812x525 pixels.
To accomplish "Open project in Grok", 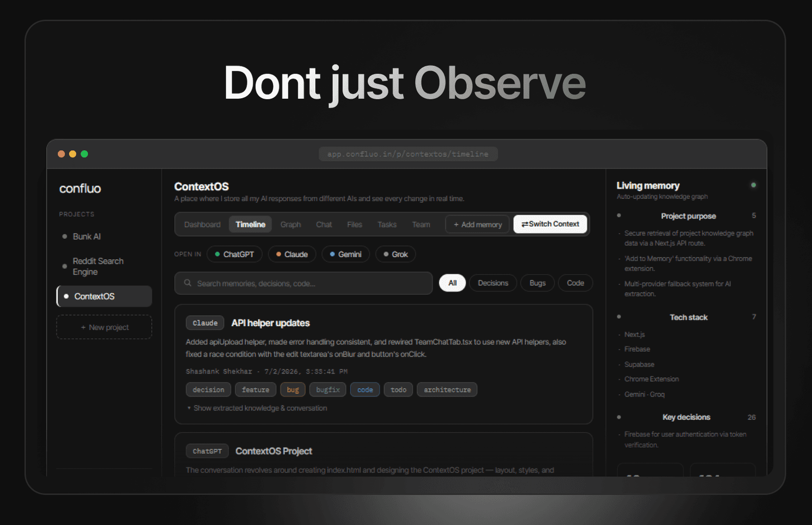I will coord(396,254).
